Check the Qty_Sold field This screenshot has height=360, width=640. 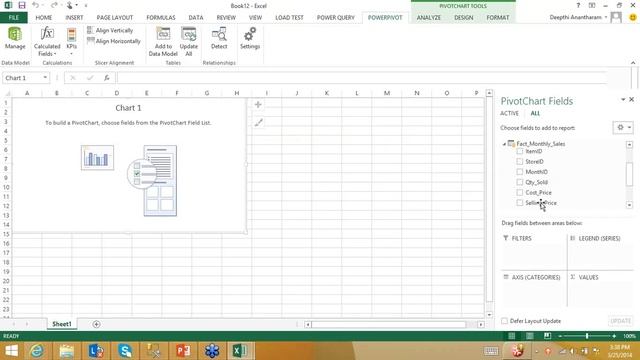(520, 182)
